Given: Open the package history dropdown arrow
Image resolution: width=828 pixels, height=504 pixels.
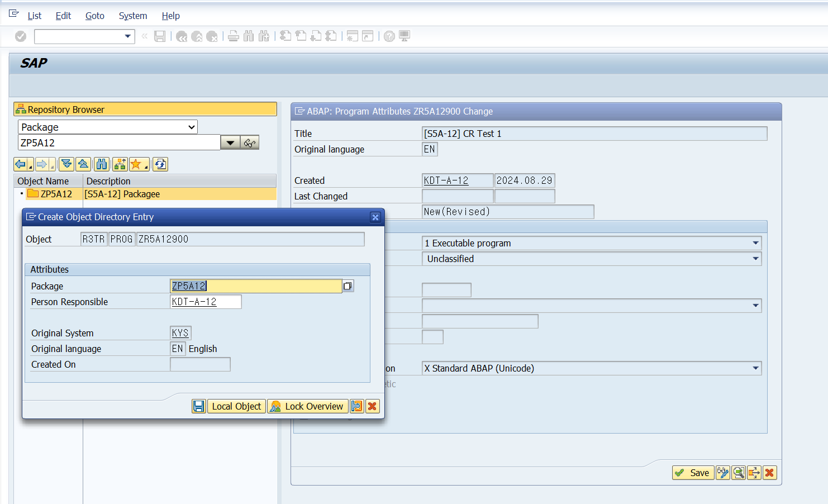Looking at the screenshot, I should click(230, 142).
